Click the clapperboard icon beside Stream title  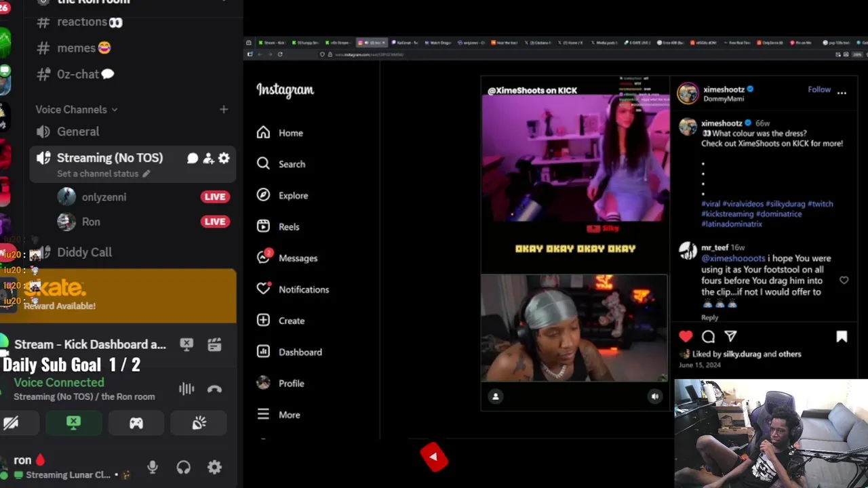click(x=214, y=344)
